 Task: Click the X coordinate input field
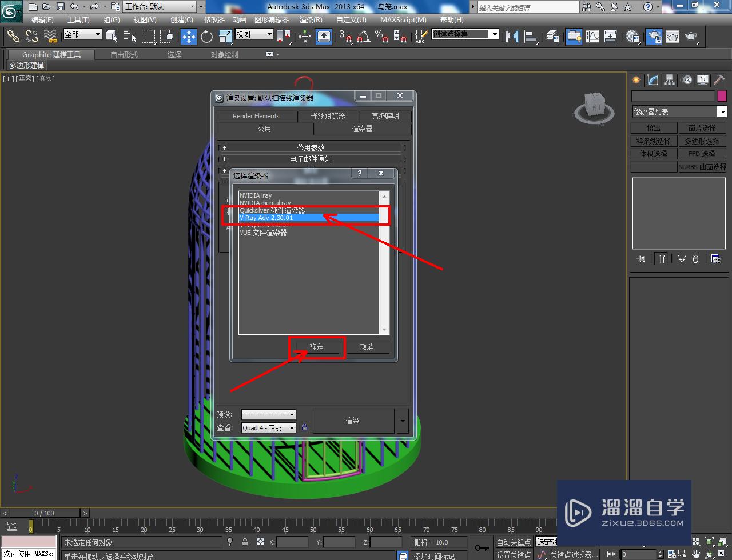[293, 542]
